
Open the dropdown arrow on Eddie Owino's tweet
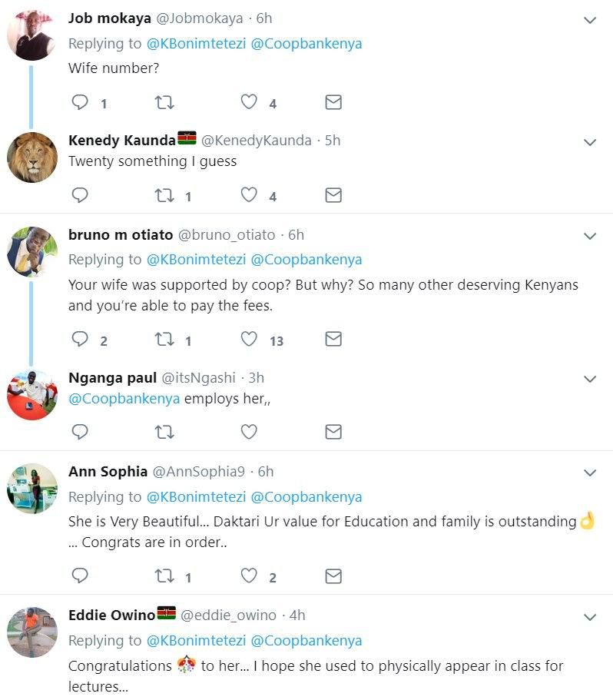tap(590, 617)
